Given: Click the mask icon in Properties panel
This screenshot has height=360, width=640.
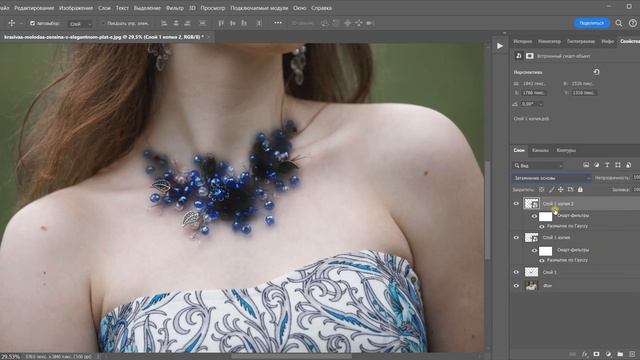Looking at the screenshot, I should pyautogui.click(x=529, y=56).
